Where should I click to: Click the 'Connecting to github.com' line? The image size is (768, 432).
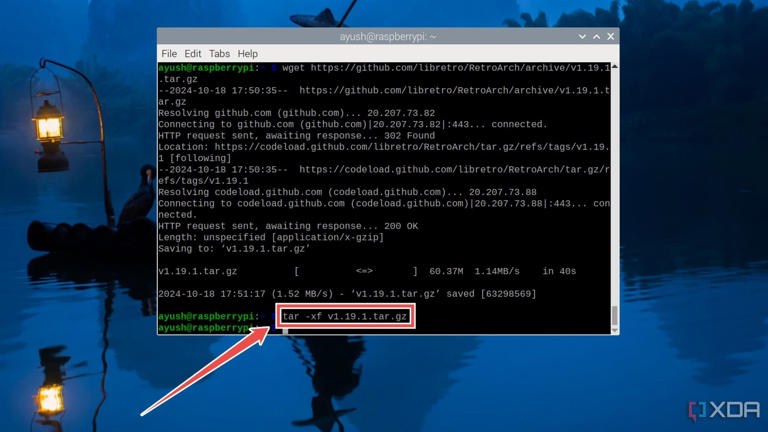click(353, 124)
